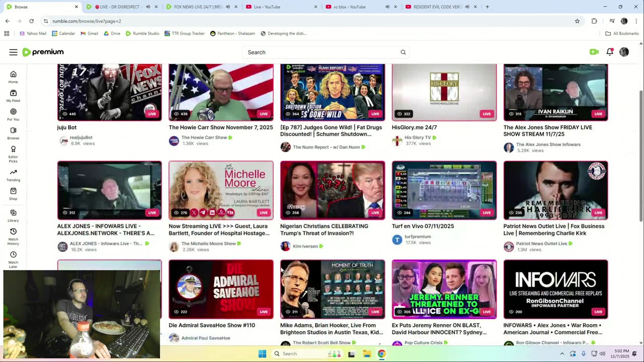The height and width of the screenshot is (362, 644).
Task: Open Editor Picks in the sidebar
Action: pos(13,154)
